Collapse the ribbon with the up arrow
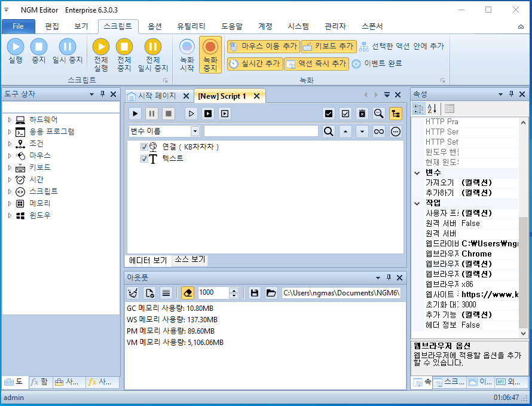The height and width of the screenshot is (406, 532). 521,26
